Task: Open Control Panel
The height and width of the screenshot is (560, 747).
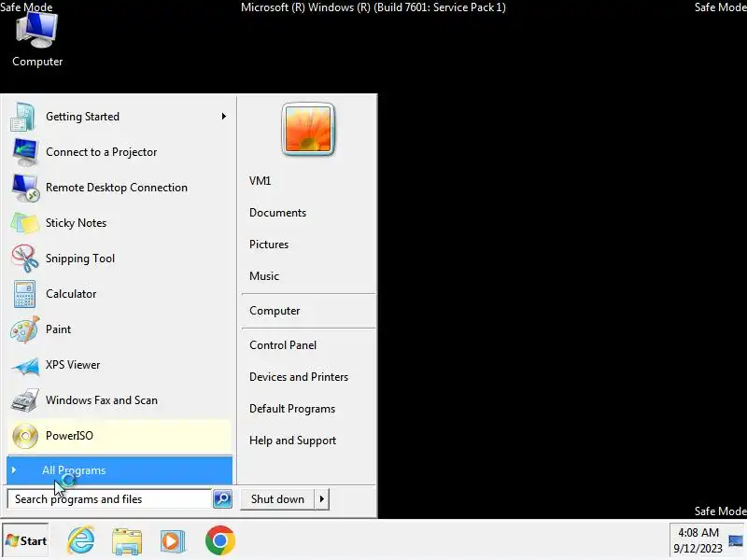Action: click(308, 345)
